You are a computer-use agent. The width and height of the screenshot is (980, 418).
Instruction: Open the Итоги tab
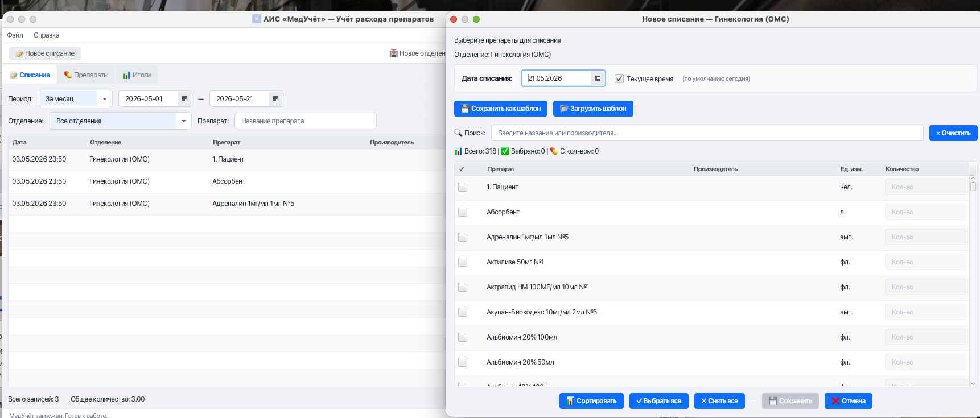pyautogui.click(x=137, y=75)
